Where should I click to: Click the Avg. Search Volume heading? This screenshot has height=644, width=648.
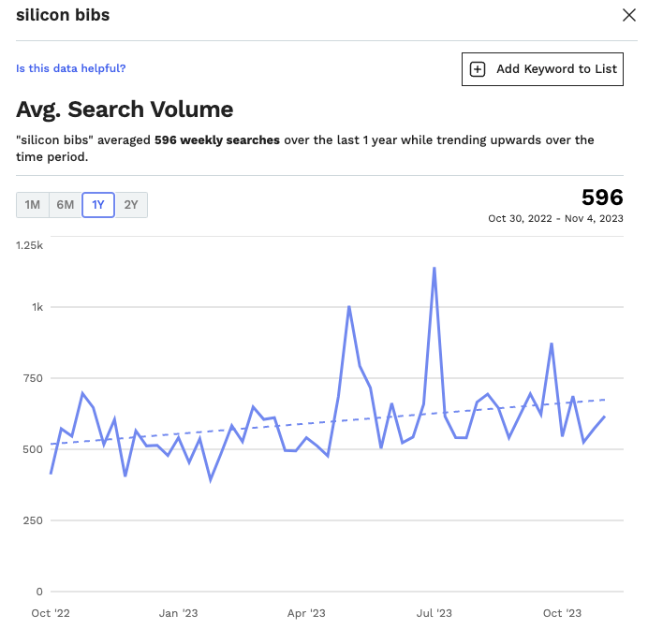(125, 110)
